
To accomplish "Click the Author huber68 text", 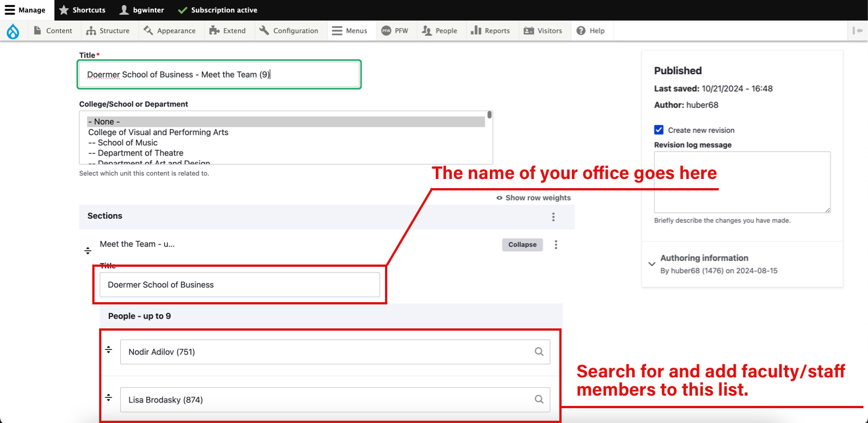I will 685,105.
